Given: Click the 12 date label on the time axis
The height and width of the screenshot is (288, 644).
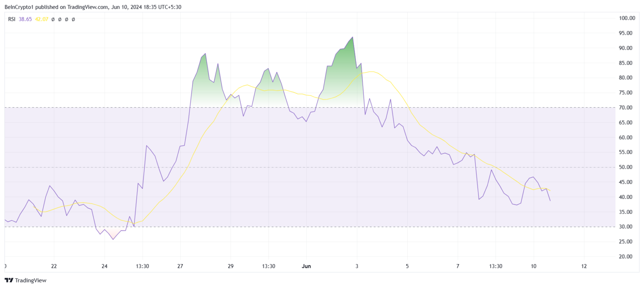Looking at the screenshot, I should [584, 266].
